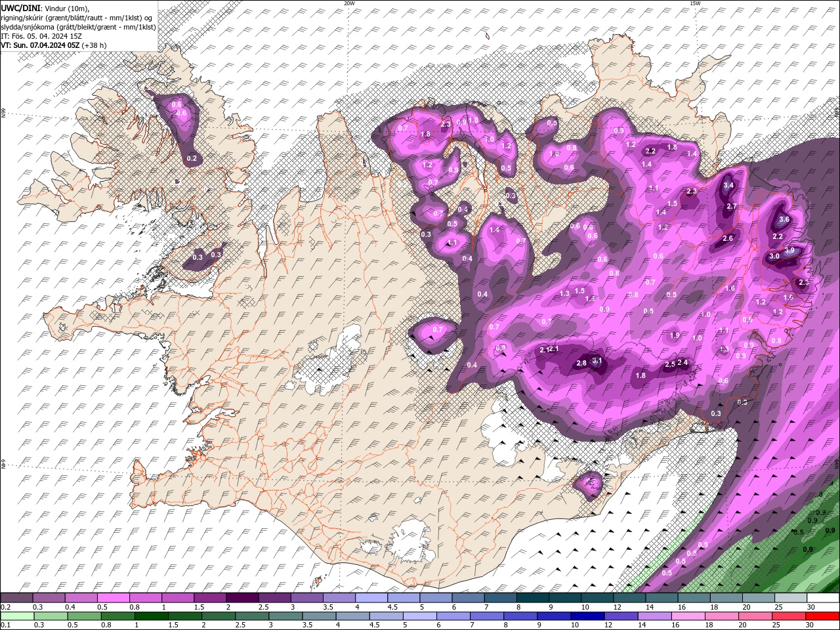Select the upper legend swatch between 0.8 and 1
This screenshot has height=630, width=840.
(146, 598)
